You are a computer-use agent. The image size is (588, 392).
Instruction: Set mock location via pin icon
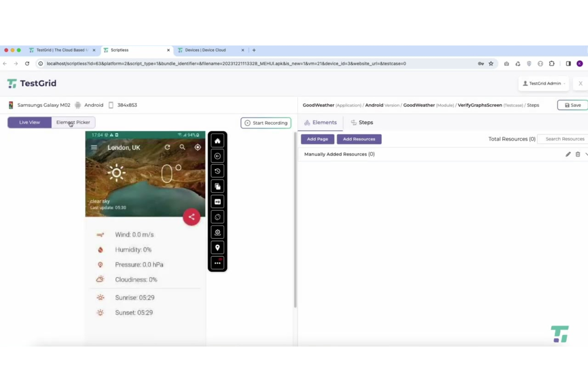click(217, 247)
